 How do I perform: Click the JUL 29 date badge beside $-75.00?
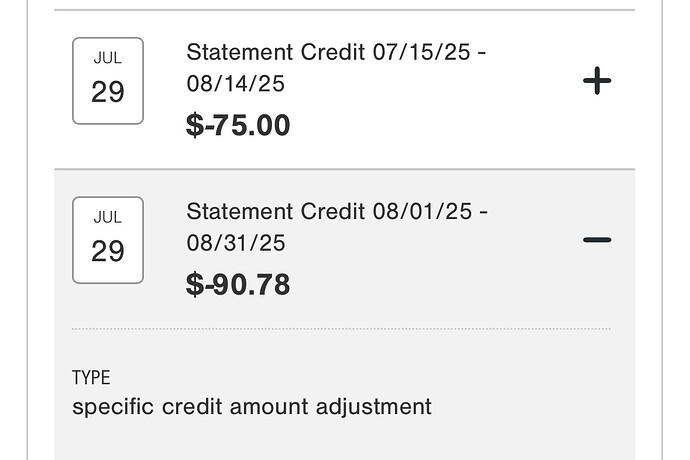coord(108,81)
